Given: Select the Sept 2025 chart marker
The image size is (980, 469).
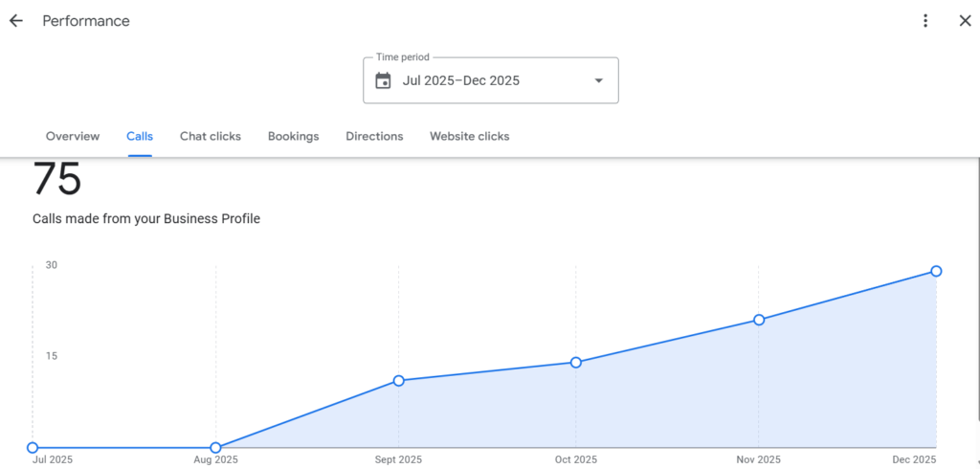Looking at the screenshot, I should [398, 381].
